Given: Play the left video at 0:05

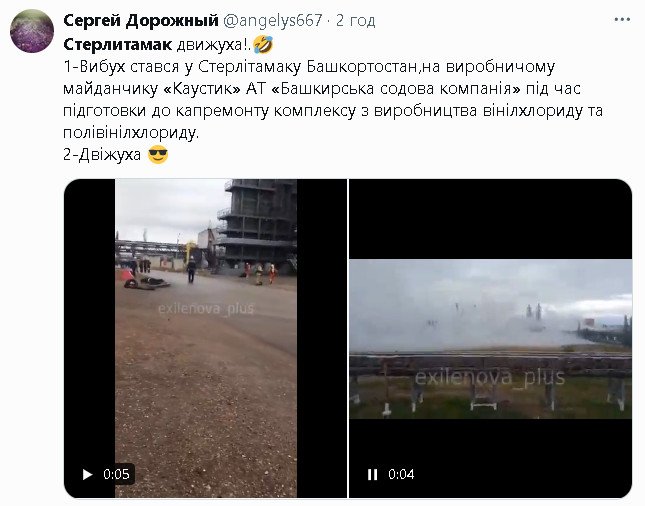Looking at the screenshot, I should 87,474.
